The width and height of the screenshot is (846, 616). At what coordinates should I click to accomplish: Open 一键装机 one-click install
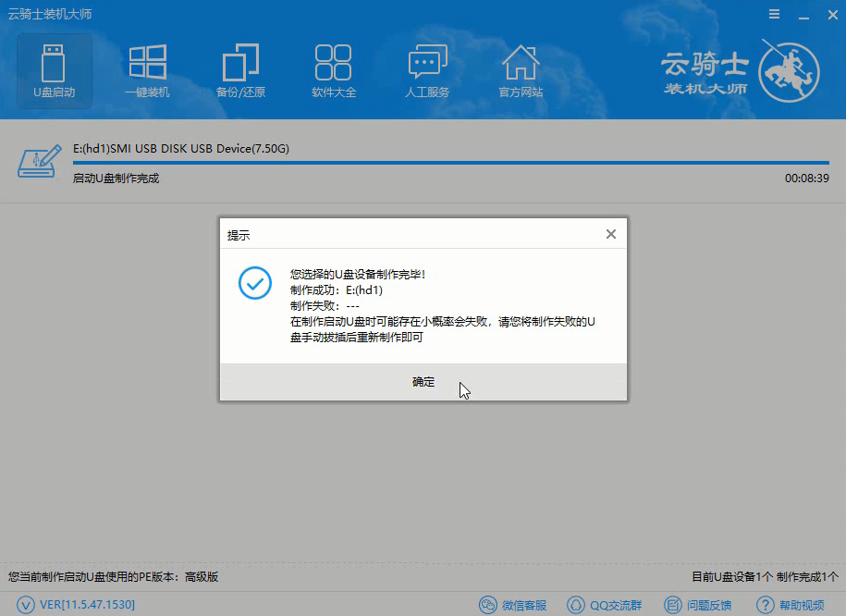pos(148,69)
